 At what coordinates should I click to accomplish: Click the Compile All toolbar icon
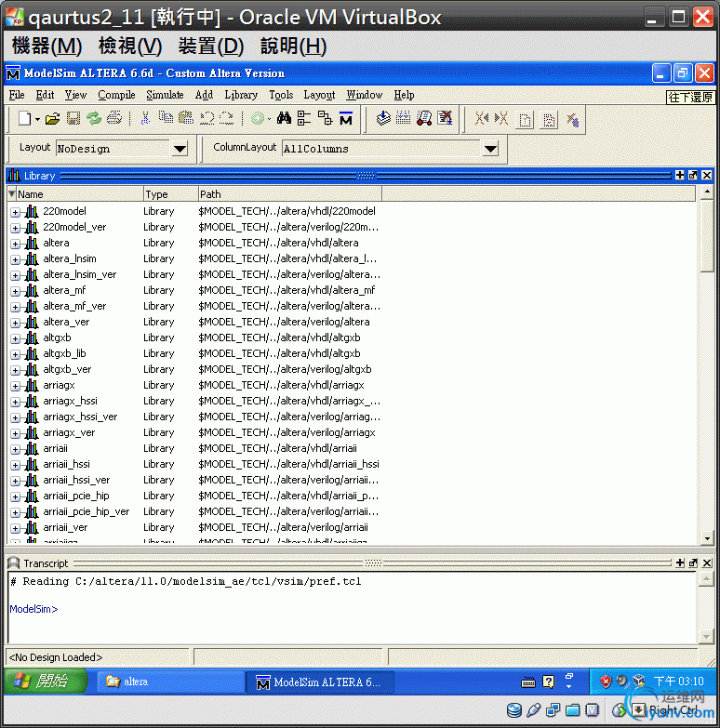pos(403,119)
